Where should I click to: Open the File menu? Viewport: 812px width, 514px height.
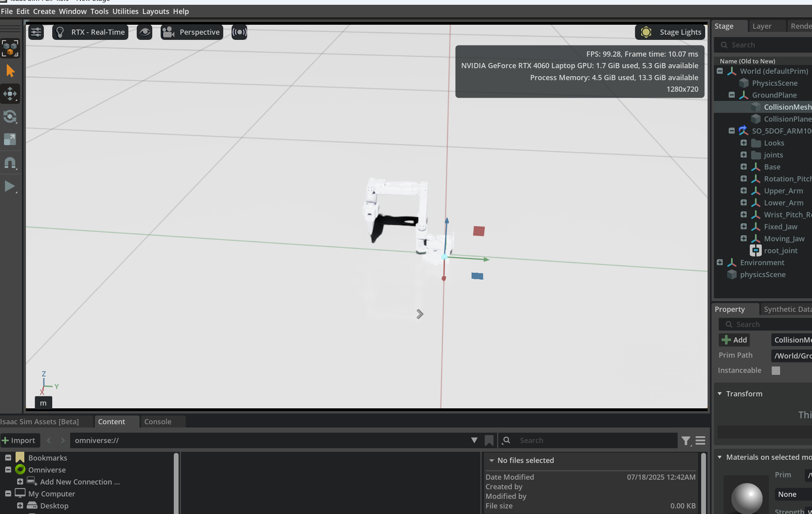coord(7,11)
